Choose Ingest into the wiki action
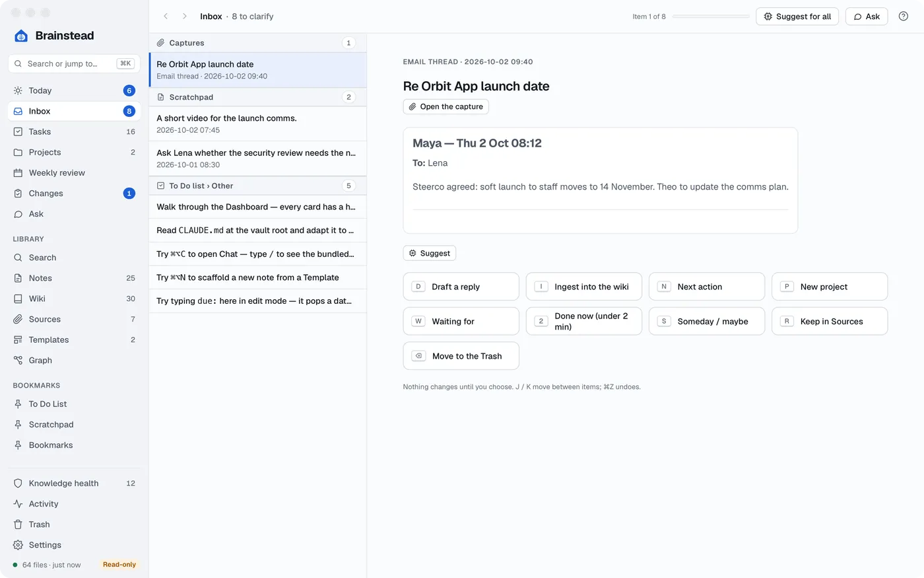The image size is (924, 578). tap(583, 287)
